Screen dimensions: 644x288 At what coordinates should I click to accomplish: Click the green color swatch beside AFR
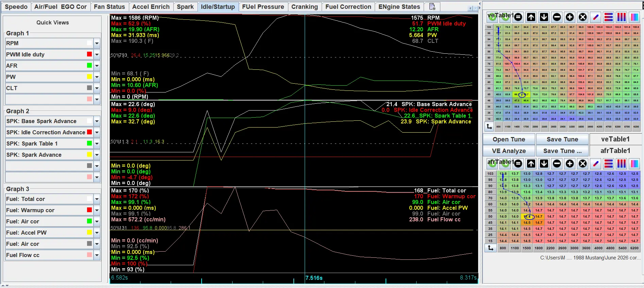(89, 66)
